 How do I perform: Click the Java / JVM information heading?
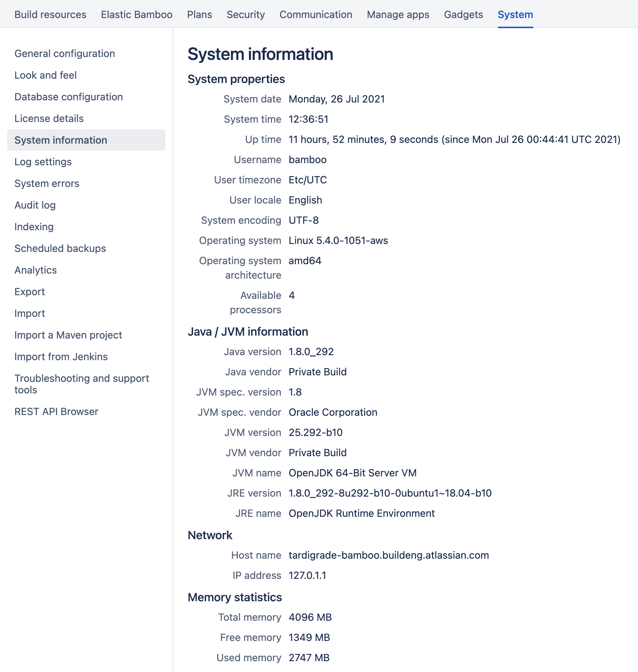tap(248, 332)
